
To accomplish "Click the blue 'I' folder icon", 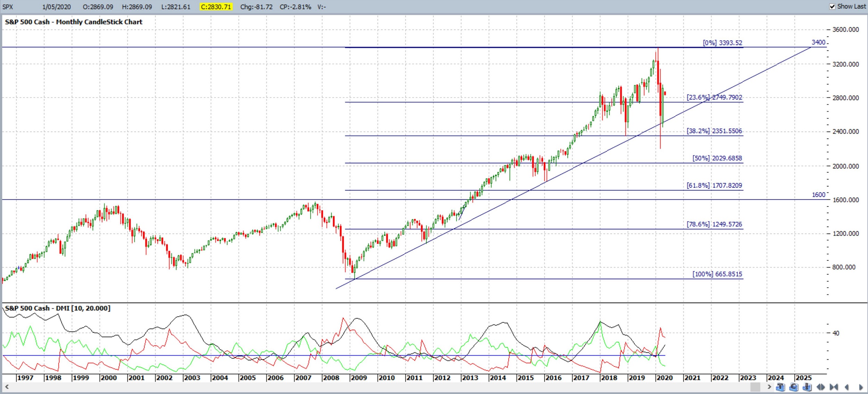I will pos(807,387).
